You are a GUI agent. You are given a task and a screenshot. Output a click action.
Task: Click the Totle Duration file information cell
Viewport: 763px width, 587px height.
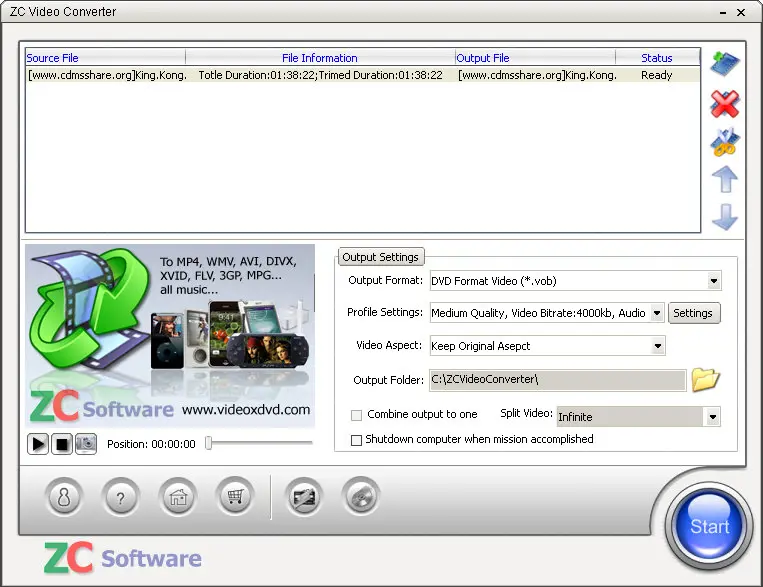click(x=321, y=75)
